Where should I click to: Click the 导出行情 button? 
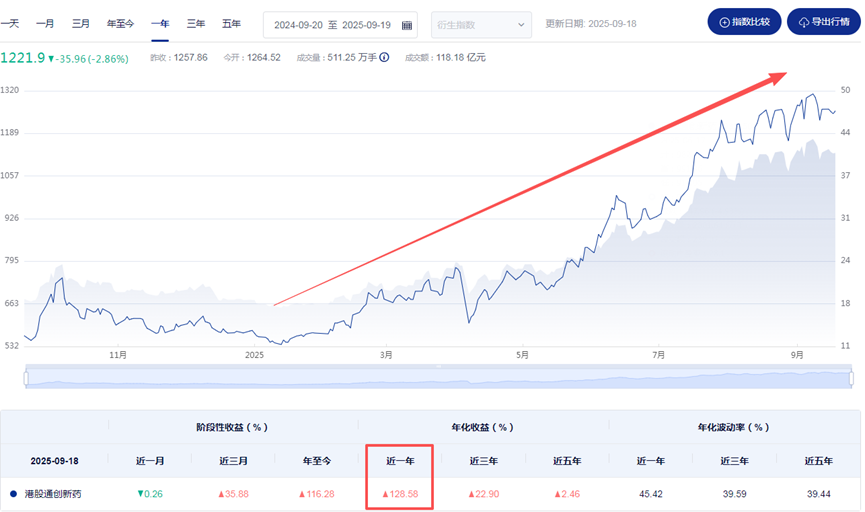(824, 22)
